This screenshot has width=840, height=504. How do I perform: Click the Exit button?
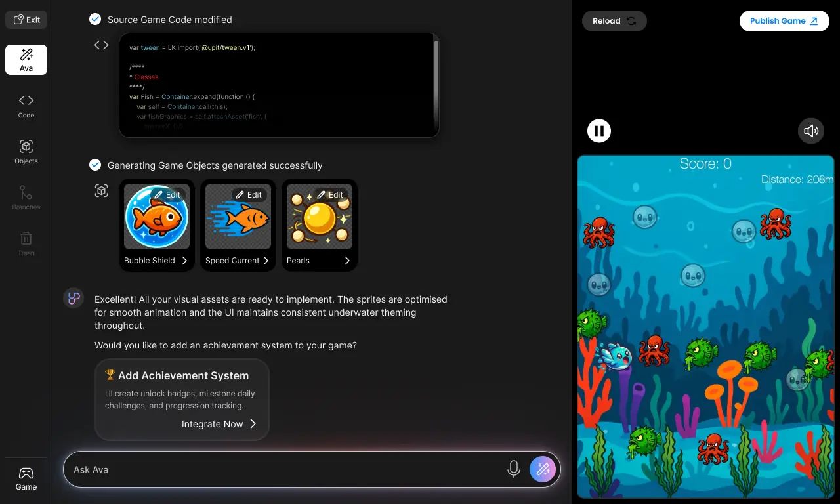pos(26,20)
